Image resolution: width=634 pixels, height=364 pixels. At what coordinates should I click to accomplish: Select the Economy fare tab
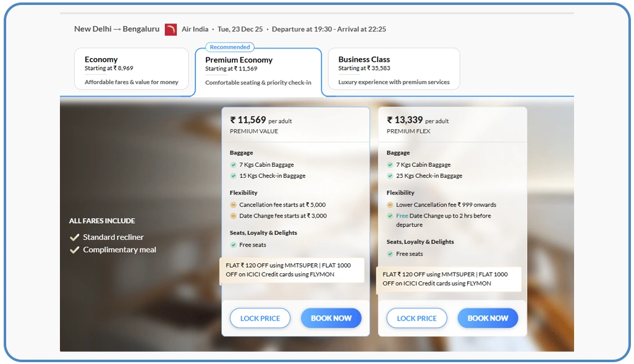(x=131, y=69)
